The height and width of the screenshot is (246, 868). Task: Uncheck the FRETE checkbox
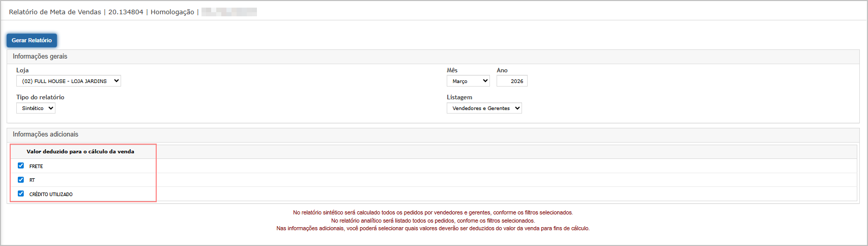[21, 166]
